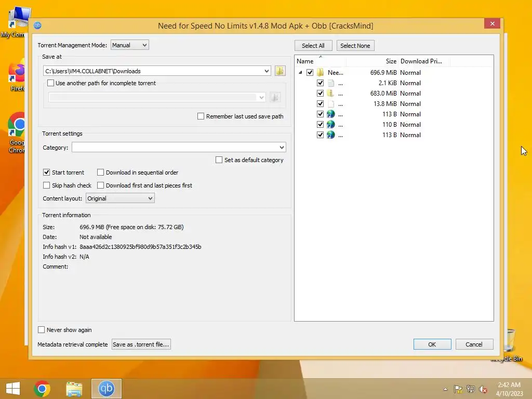This screenshot has width=532, height=399.
Task: Enable Download first and last pieces first
Action: [x=100, y=185]
